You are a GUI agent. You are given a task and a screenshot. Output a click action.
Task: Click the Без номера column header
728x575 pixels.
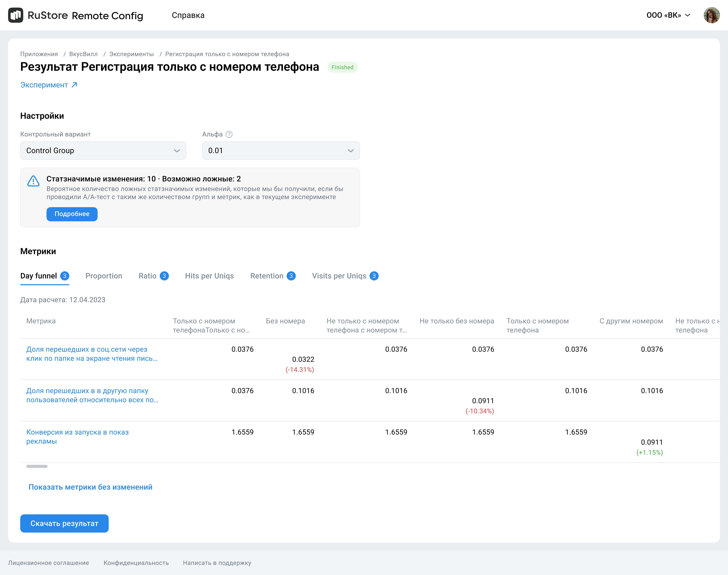pyautogui.click(x=285, y=321)
